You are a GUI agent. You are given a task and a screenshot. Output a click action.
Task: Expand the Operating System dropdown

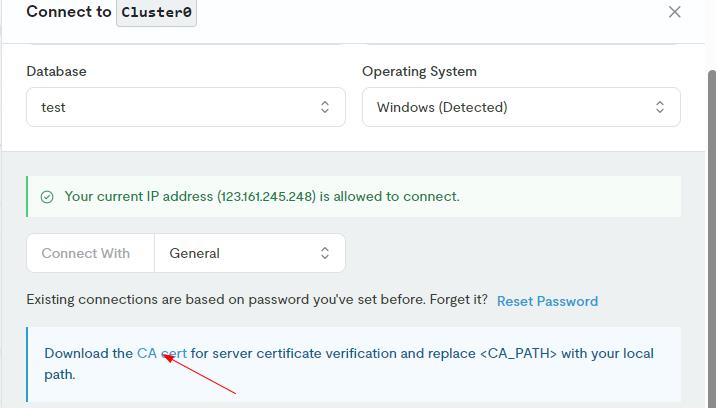[x=520, y=107]
